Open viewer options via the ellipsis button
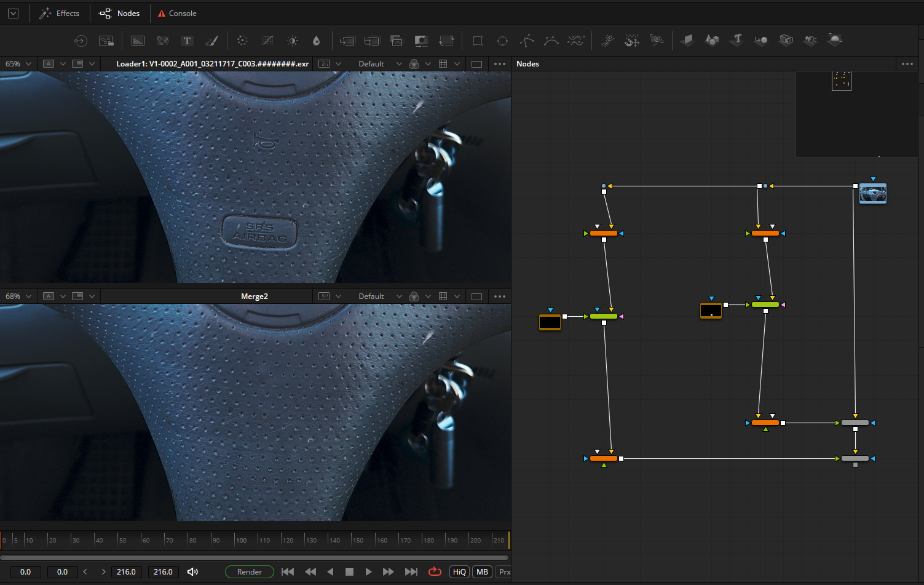Screen dimensions: 924x585 point(499,63)
